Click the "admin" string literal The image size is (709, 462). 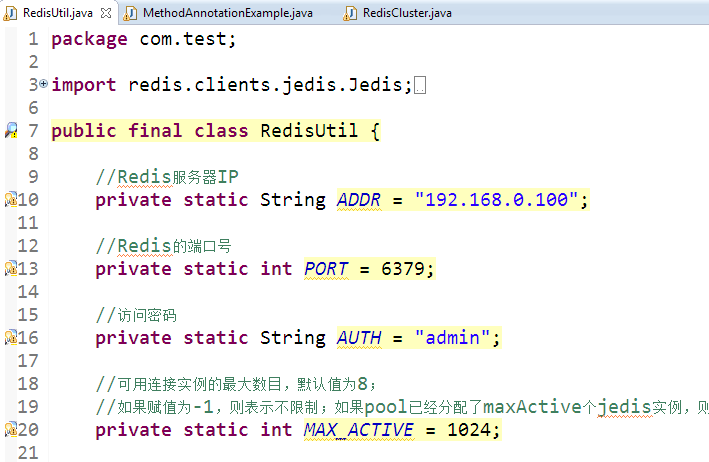[452, 338]
